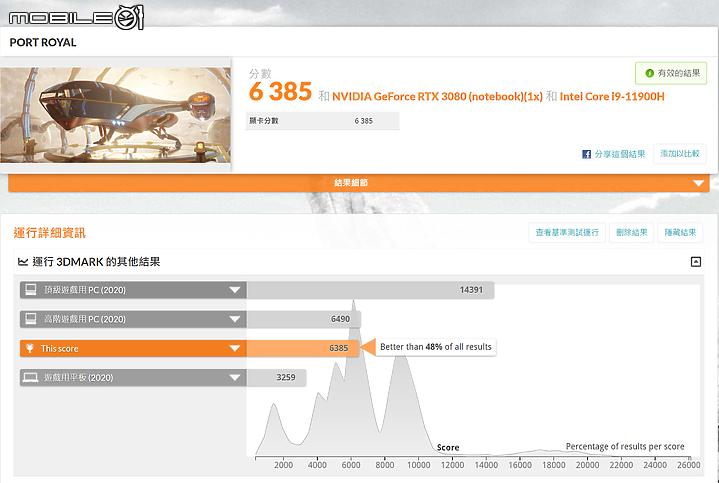This screenshot has width=719, height=483.
Task: Open NVIDIA GeForce RTX 3080 (notebook) link
Action: [437, 96]
